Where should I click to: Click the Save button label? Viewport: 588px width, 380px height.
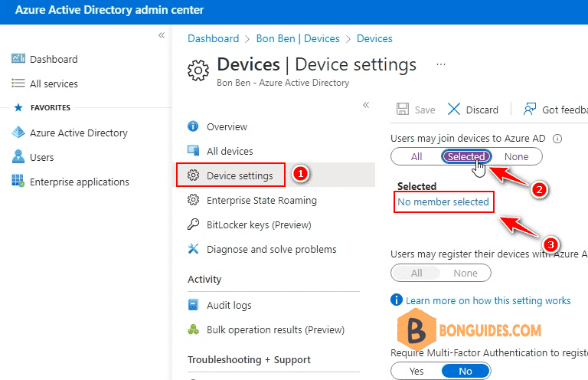coord(425,110)
